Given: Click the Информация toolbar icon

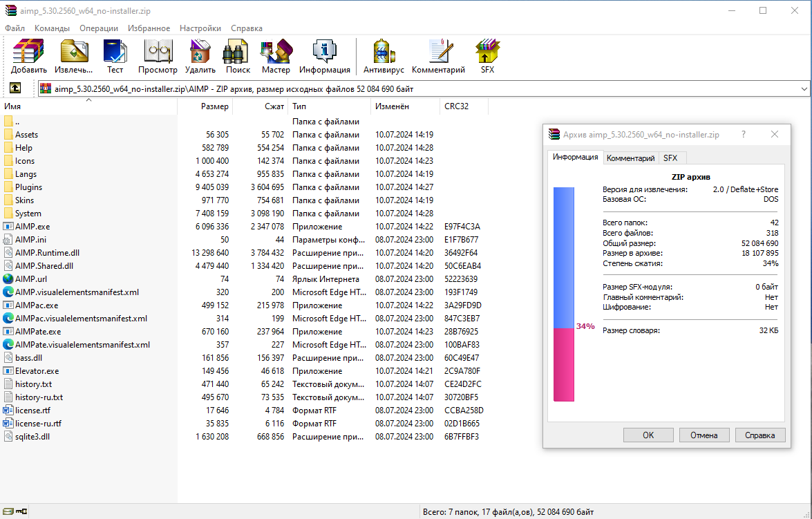Looking at the screenshot, I should pos(325,51).
